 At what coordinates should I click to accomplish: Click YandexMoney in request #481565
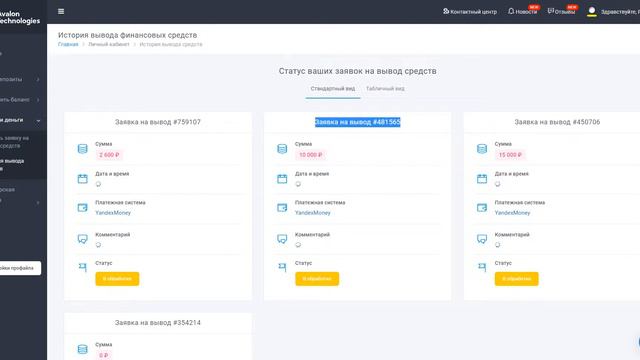click(313, 213)
